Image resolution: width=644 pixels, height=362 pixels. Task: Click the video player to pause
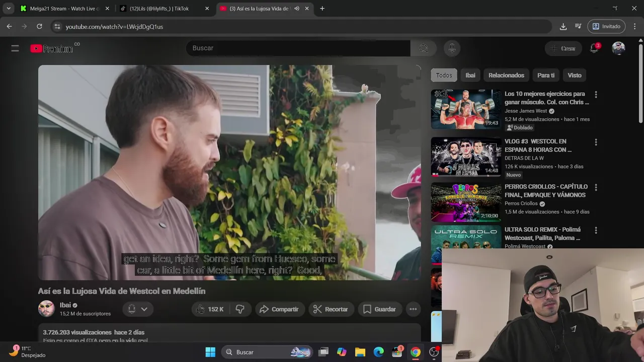click(x=229, y=172)
